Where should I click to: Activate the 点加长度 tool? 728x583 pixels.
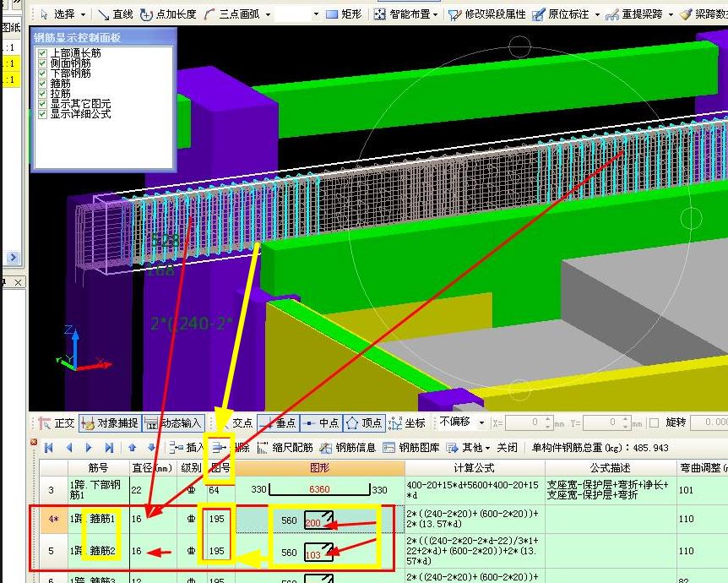point(168,14)
